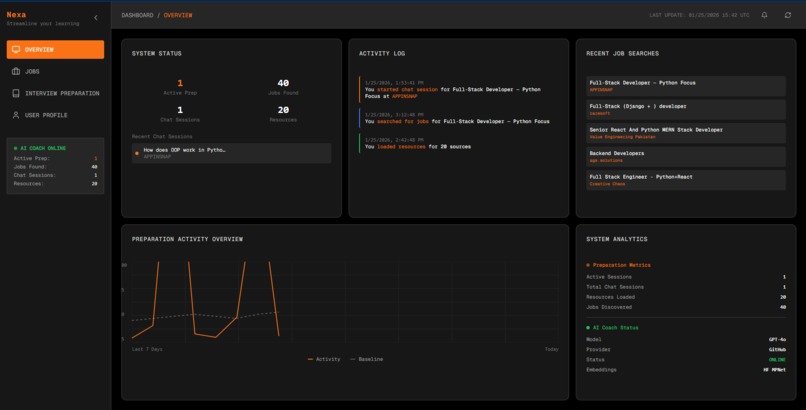Image resolution: width=806 pixels, height=410 pixels.
Task: Click the 'Creative Chaos' company name
Action: (607, 184)
